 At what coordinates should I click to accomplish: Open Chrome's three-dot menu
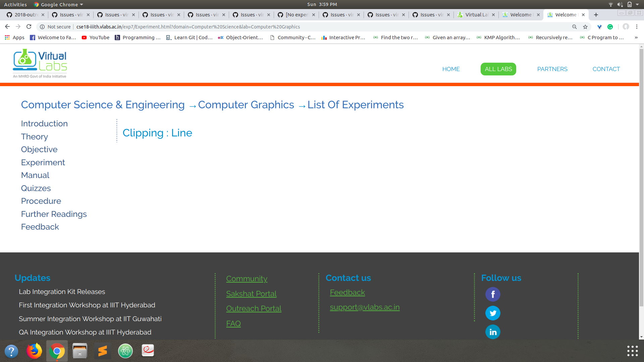click(637, 26)
